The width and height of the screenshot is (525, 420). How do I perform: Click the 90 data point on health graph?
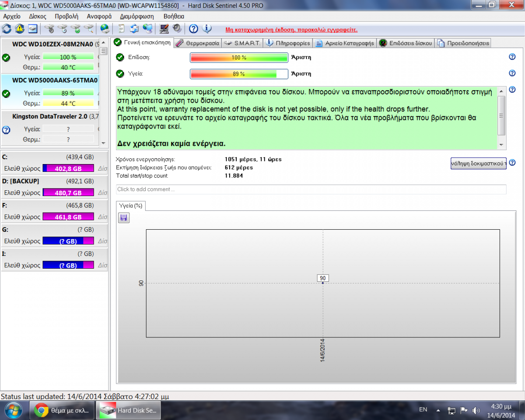click(322, 283)
